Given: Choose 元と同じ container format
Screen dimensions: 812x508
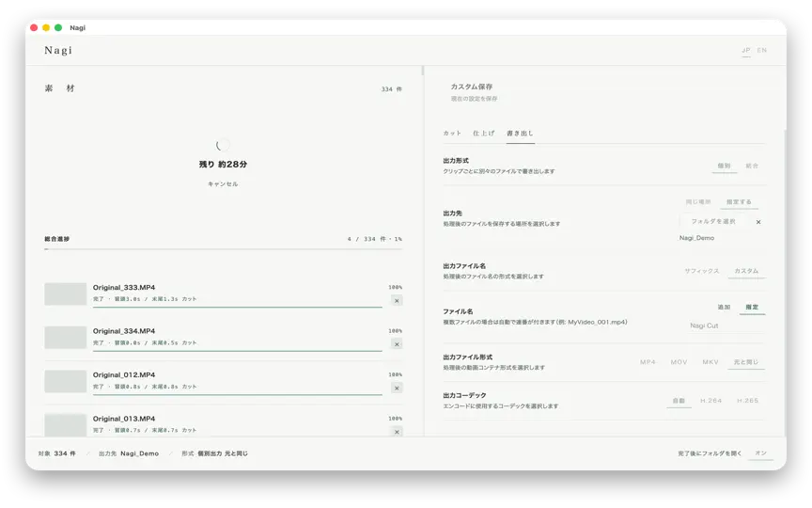Looking at the screenshot, I should click(x=746, y=362).
